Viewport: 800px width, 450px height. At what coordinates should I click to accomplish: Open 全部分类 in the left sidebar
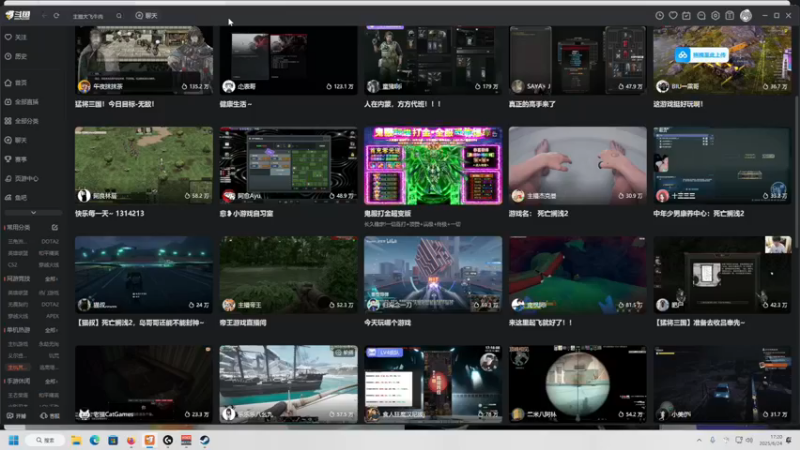[x=22, y=121]
